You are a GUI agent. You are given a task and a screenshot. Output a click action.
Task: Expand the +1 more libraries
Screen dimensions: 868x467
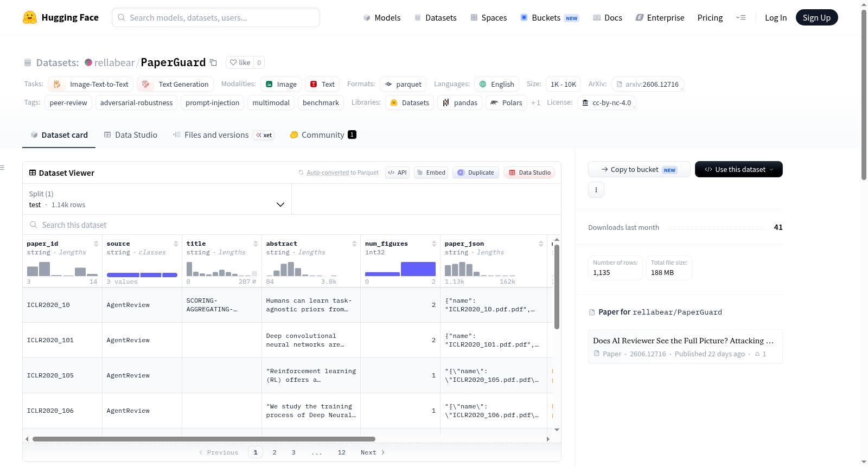(536, 103)
